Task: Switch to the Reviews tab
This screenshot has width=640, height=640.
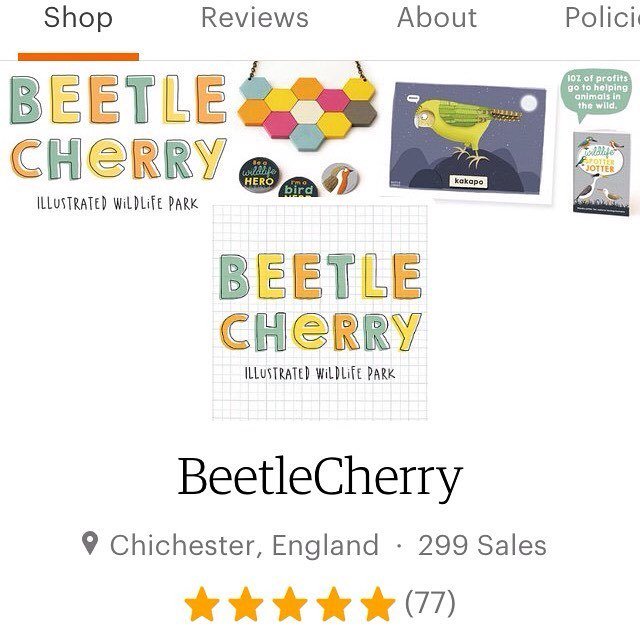Action: [x=255, y=18]
